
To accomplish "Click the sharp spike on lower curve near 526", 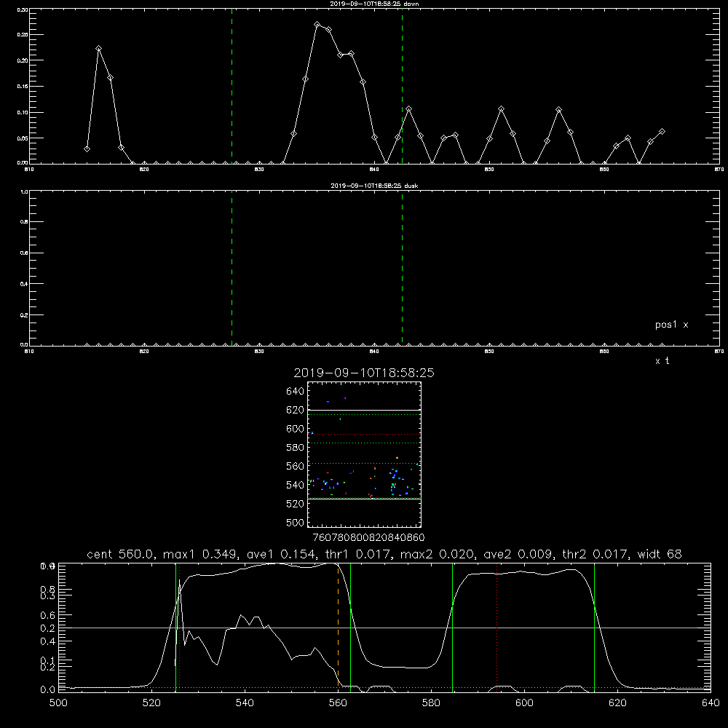I will (x=179, y=581).
